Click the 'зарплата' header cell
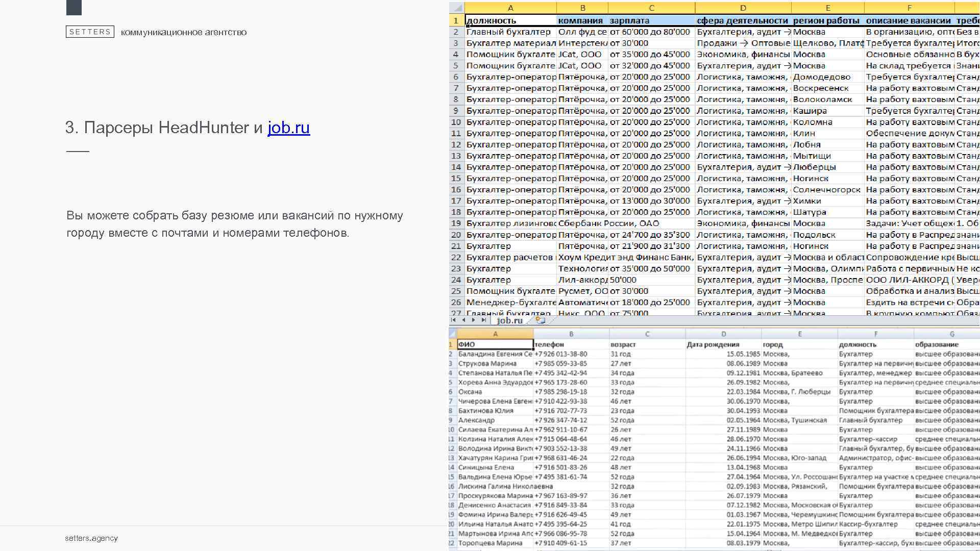This screenshot has width=980, height=551. click(x=651, y=21)
